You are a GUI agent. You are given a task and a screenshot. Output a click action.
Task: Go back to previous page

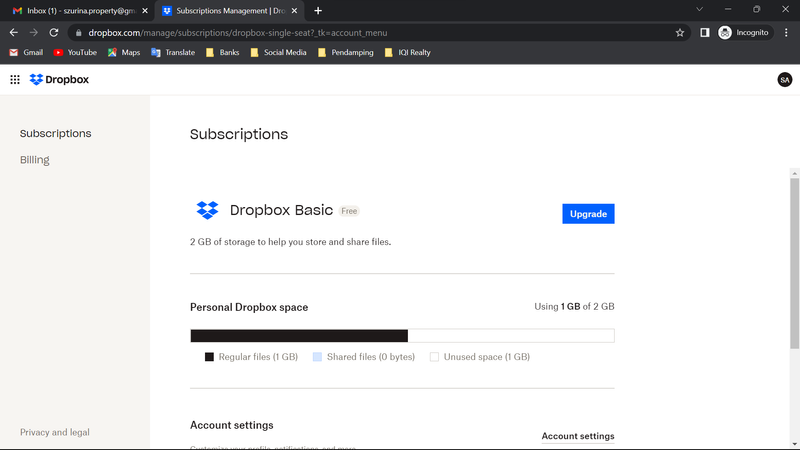tap(14, 33)
